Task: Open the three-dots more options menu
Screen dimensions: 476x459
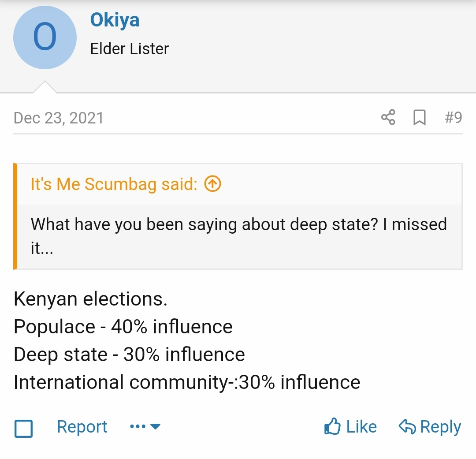Action: 138,427
